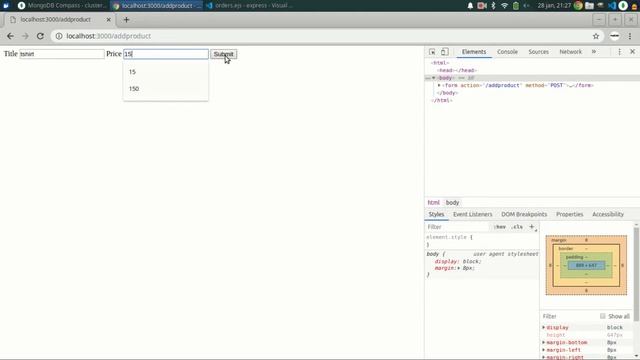This screenshot has height=360, width=640.
Task: Choose the 150 autocomplete suggestion
Action: 165,89
